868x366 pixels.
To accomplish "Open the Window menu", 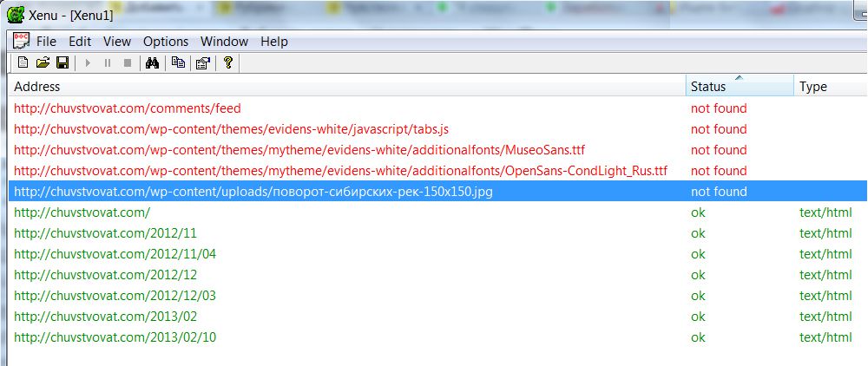I will tap(224, 42).
